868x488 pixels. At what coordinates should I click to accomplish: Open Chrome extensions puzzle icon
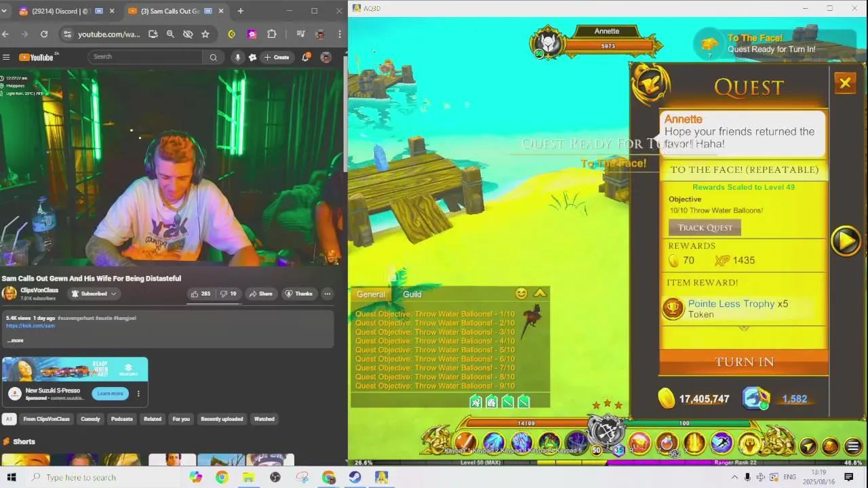click(x=272, y=34)
